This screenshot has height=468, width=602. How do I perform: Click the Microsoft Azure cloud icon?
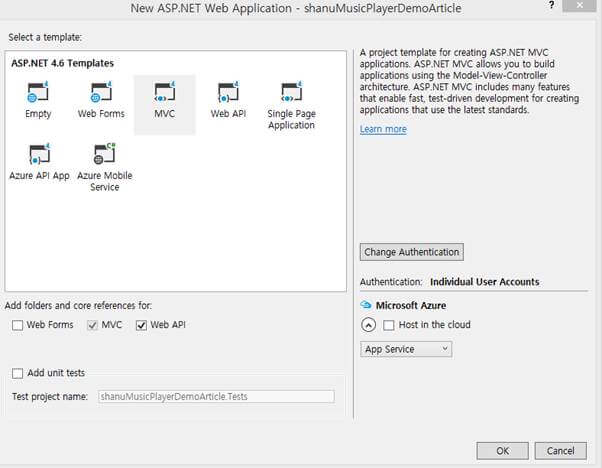[366, 305]
